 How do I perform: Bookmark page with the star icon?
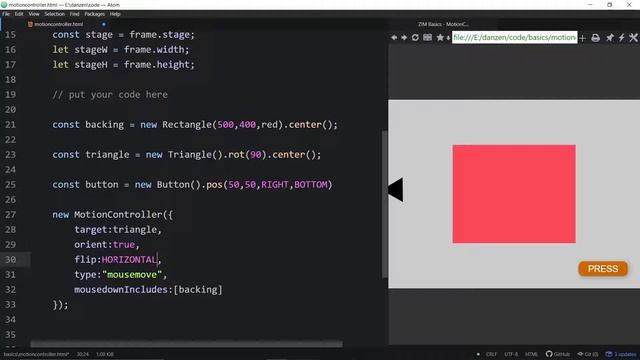440,38
